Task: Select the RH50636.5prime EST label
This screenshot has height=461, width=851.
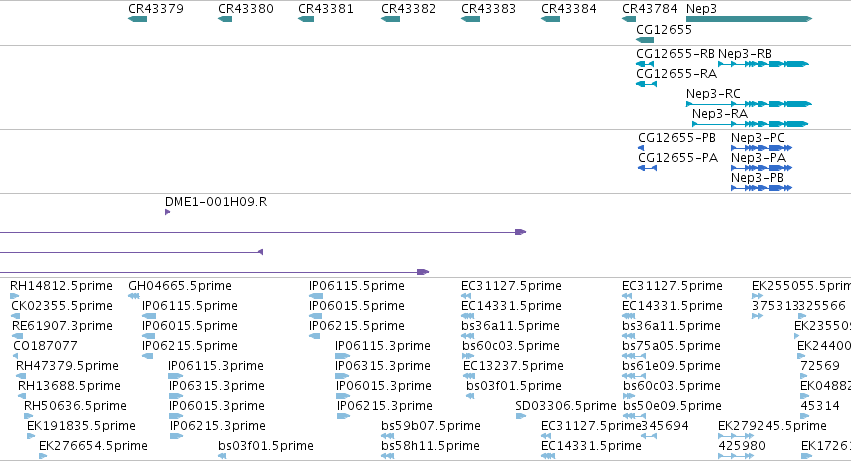Action: click(x=75, y=406)
